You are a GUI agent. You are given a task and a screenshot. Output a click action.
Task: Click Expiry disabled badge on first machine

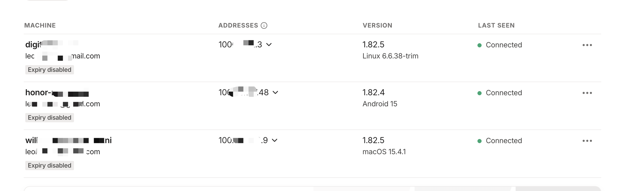49,70
